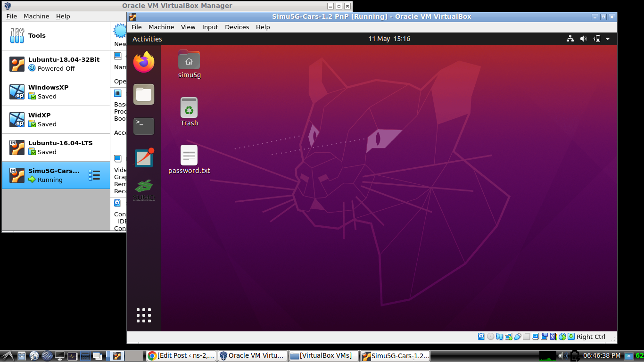The height and width of the screenshot is (362, 644).
Task: Open Devices menu in the running VM window
Action: click(x=237, y=27)
